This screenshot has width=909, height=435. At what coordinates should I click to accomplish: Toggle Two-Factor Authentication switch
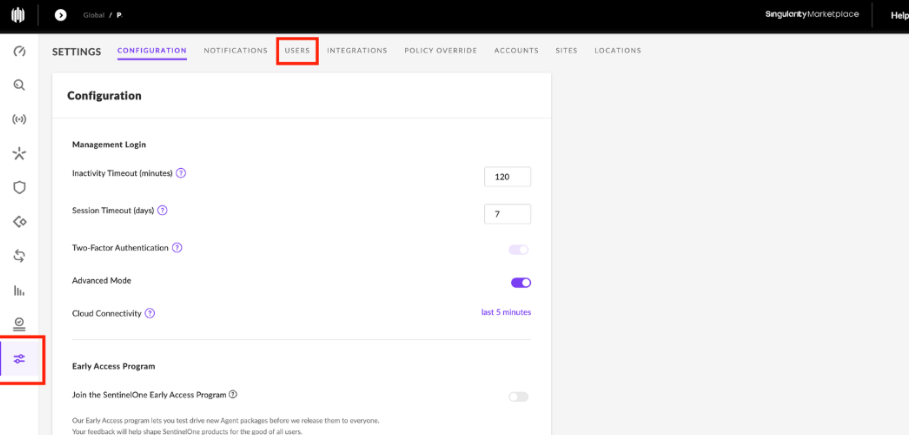[x=519, y=250]
